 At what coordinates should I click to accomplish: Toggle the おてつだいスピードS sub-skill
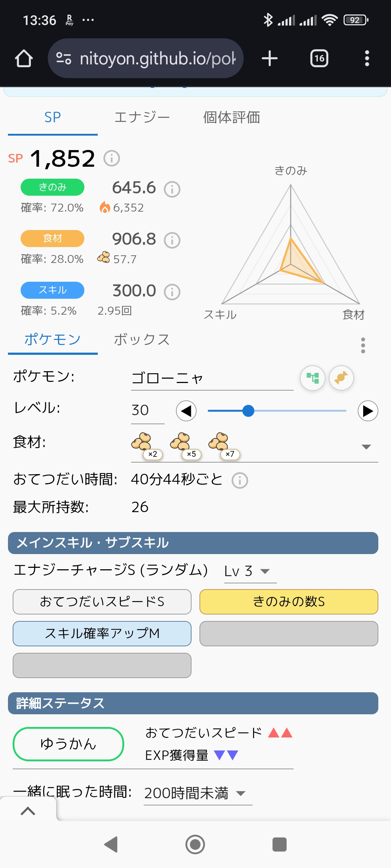point(102,602)
